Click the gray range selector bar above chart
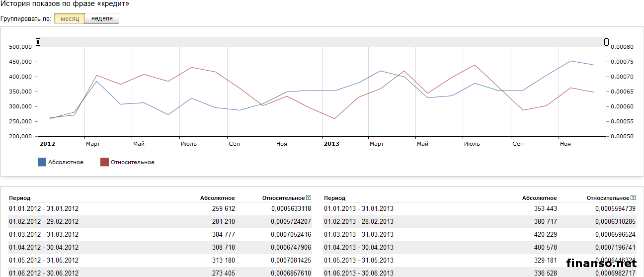644x277 pixels. pos(322,42)
